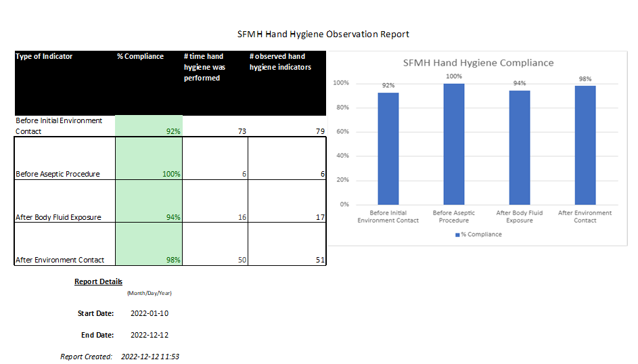Viewport: 638px width, 364px height.
Task: Click the performed count 6 for Before Aseptic Procedure
Action: pos(215,158)
